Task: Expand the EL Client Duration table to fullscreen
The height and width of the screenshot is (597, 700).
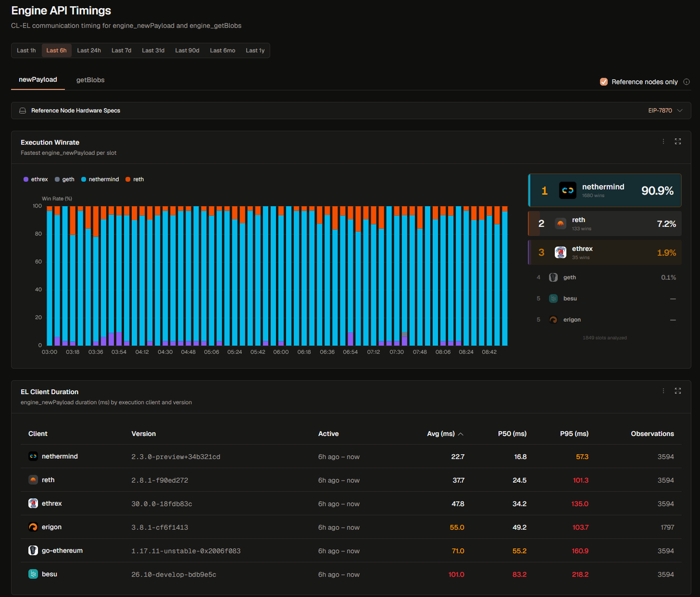Action: coord(678,391)
